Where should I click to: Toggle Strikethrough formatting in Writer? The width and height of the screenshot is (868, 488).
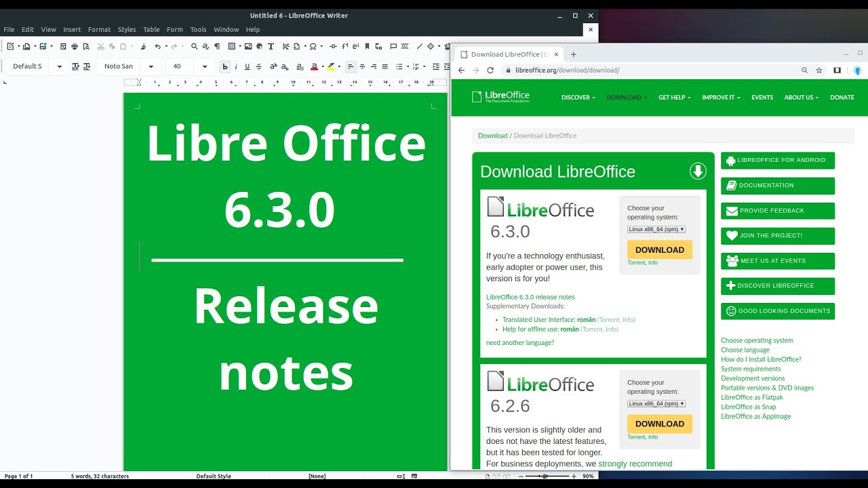[258, 66]
